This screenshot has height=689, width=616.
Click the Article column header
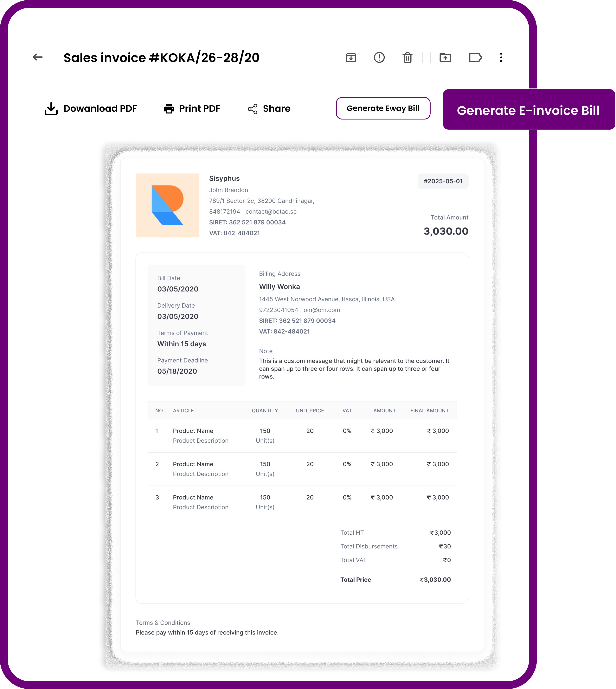[x=183, y=410]
